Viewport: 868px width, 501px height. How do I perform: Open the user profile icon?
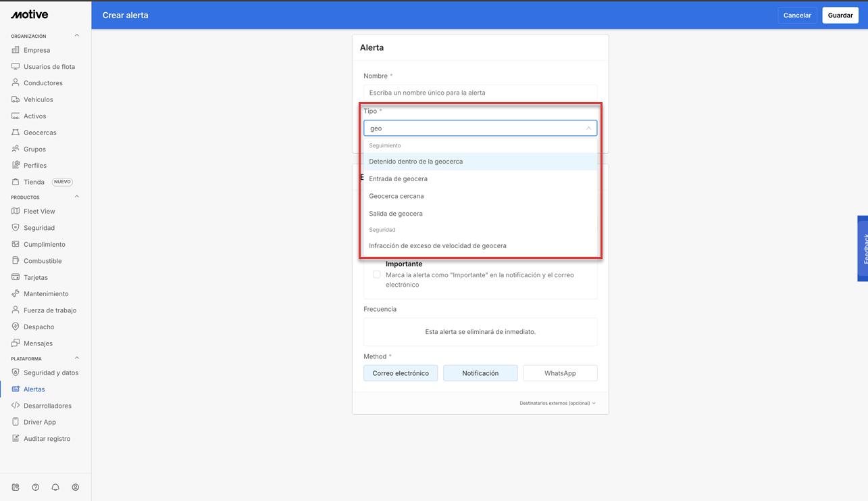(76, 487)
